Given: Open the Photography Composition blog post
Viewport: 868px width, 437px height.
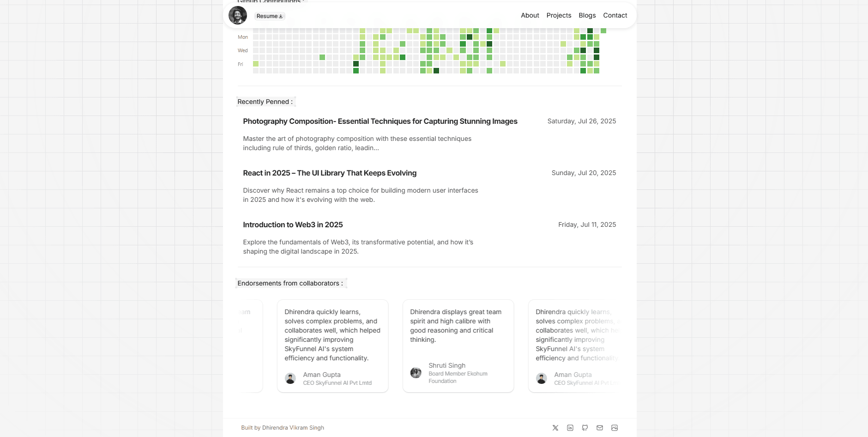Looking at the screenshot, I should tap(380, 121).
